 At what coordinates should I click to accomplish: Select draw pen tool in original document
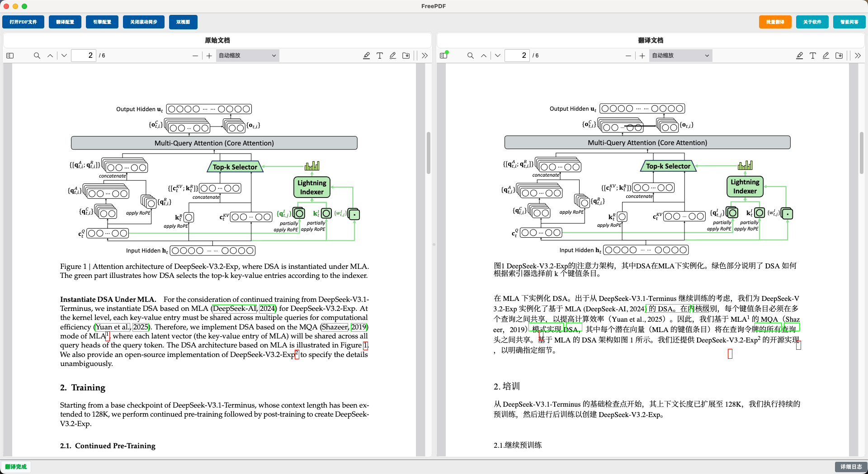[393, 56]
